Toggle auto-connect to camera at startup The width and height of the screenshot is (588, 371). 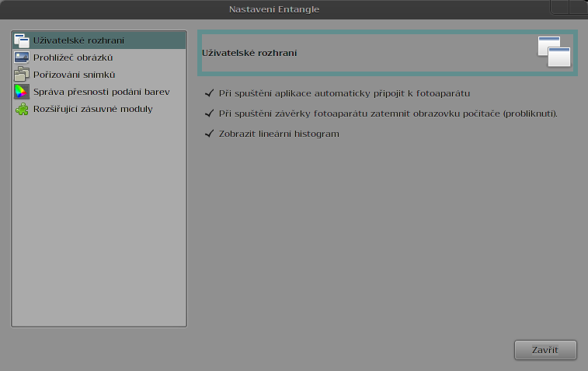point(209,93)
